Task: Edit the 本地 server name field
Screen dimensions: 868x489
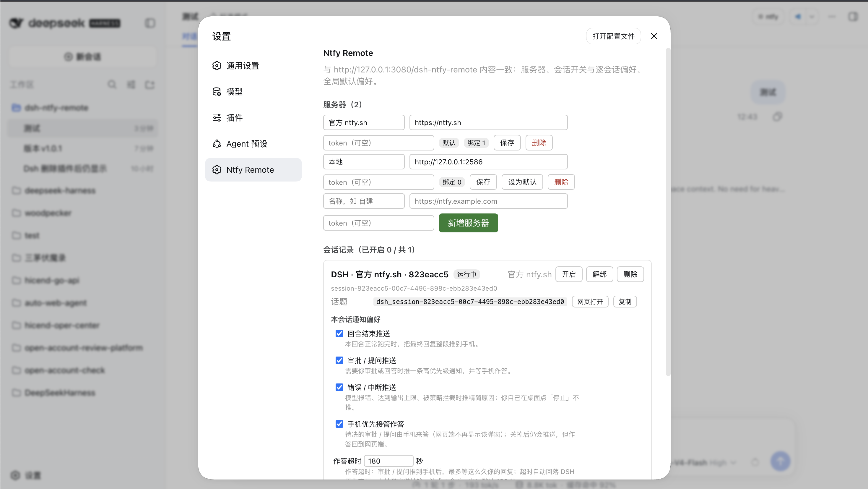Action: 364,162
